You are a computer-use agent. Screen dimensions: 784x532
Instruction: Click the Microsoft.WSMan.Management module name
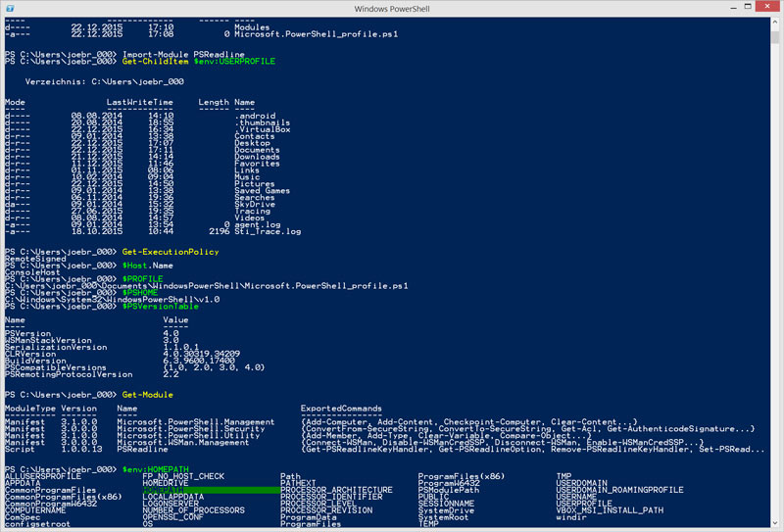pos(183,443)
